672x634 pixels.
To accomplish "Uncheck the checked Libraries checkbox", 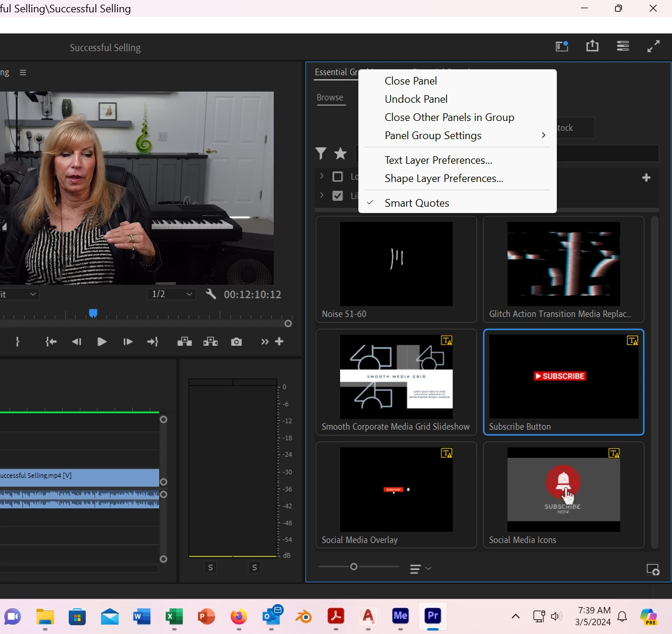I will (x=338, y=195).
